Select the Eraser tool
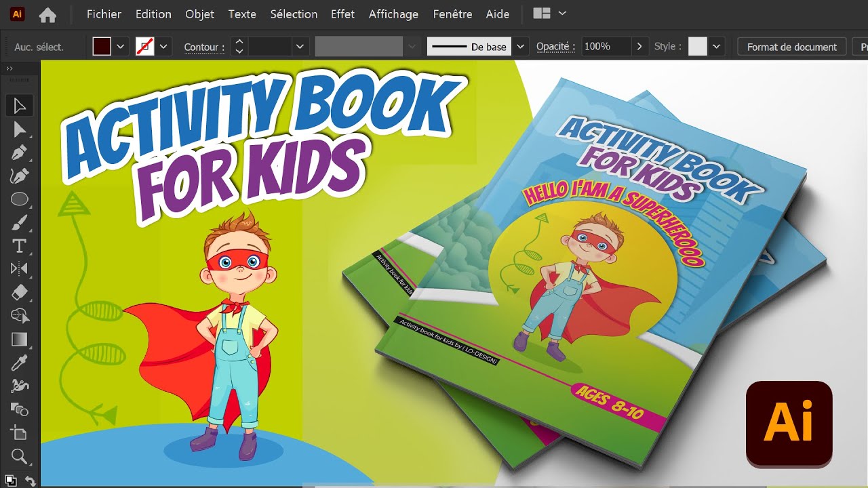This screenshot has width=868, height=488. (x=19, y=292)
